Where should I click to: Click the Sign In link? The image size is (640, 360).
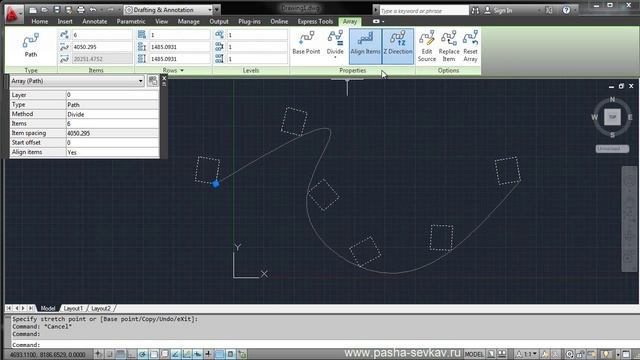(x=502, y=11)
